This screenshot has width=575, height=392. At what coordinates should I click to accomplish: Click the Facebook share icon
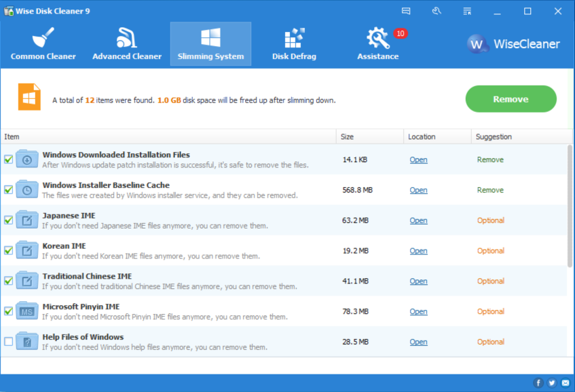538,383
